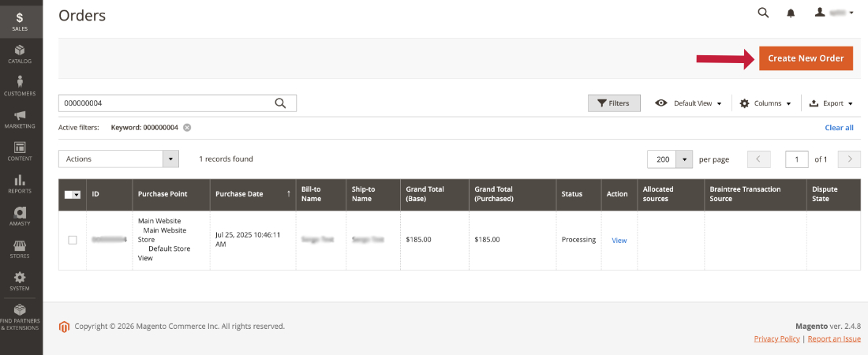Tick the checkbox for the order row
The height and width of the screenshot is (355, 868).
click(x=73, y=240)
